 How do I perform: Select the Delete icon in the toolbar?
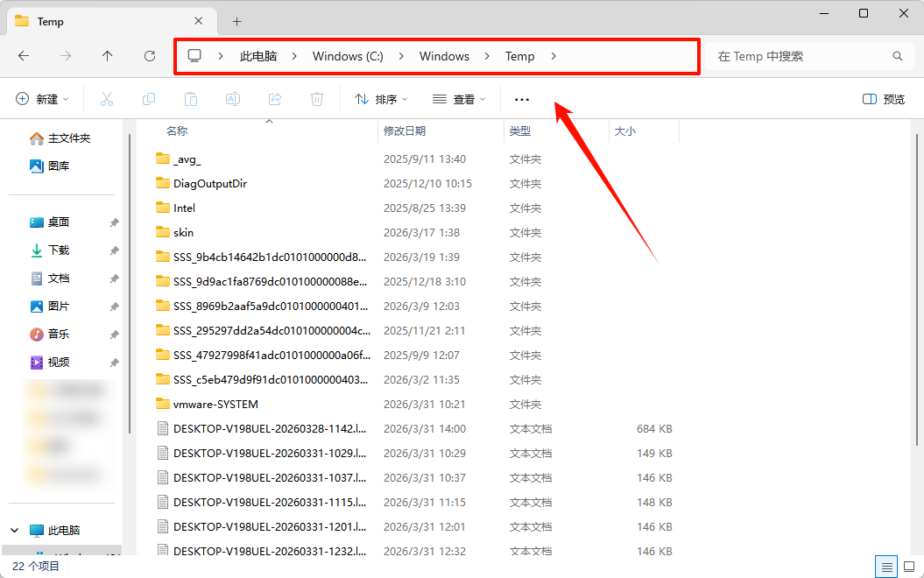316,98
